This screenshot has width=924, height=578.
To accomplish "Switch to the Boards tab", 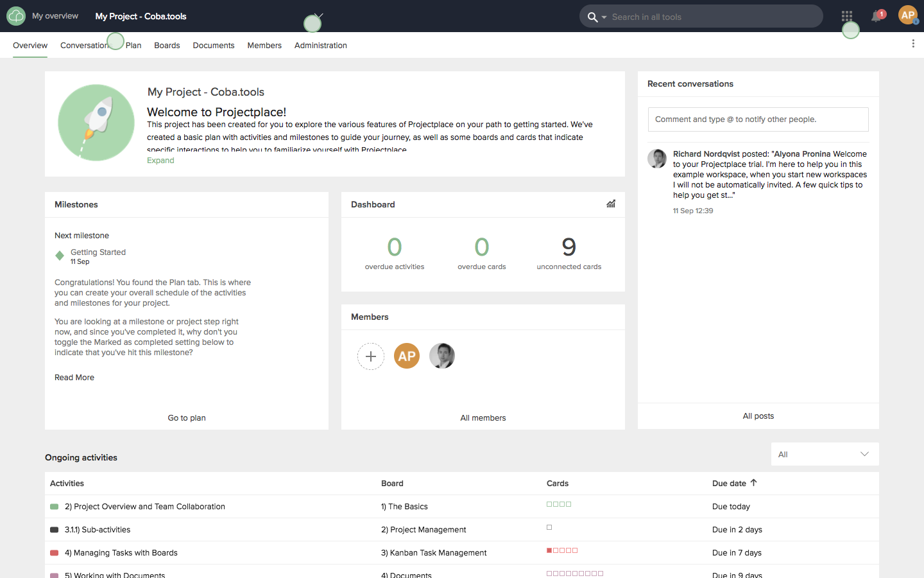I will (x=167, y=45).
